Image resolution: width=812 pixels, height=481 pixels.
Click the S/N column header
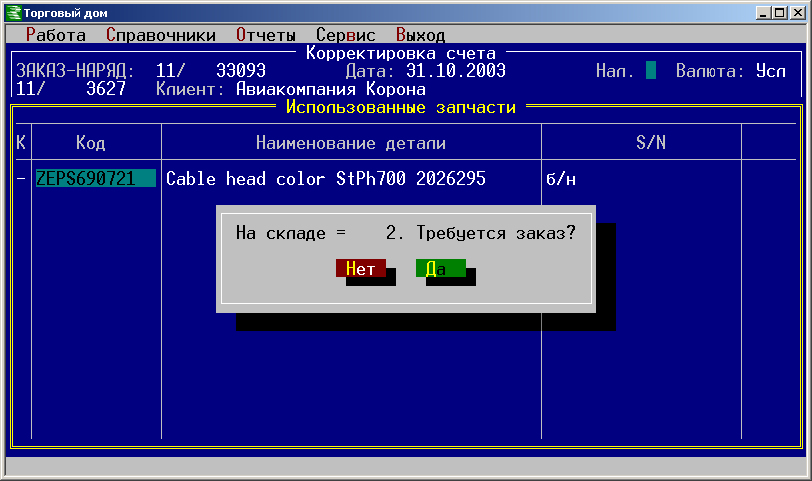point(651,142)
